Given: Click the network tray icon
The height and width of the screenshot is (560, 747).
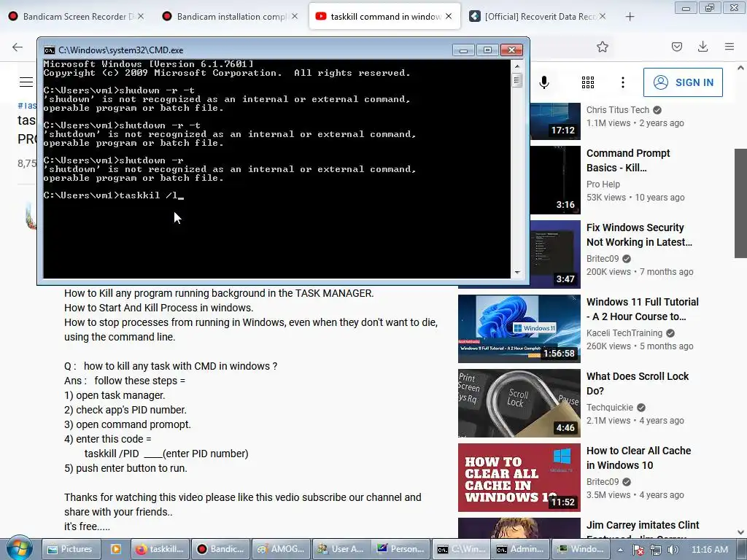Looking at the screenshot, I should (x=656, y=550).
